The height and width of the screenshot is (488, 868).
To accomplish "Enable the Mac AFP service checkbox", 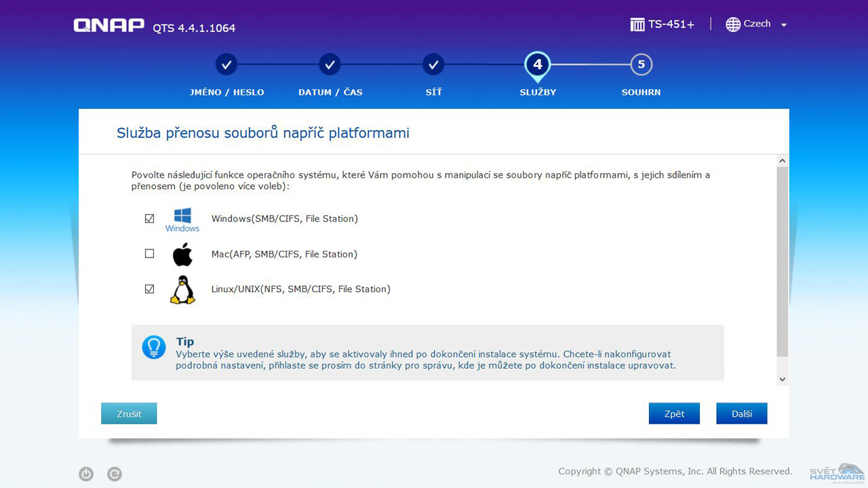I will click(149, 253).
